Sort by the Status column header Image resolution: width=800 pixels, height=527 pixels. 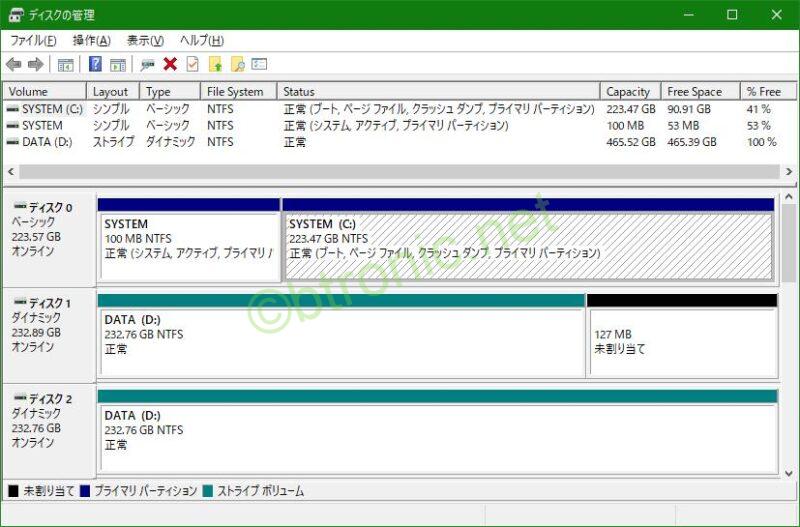coord(438,92)
